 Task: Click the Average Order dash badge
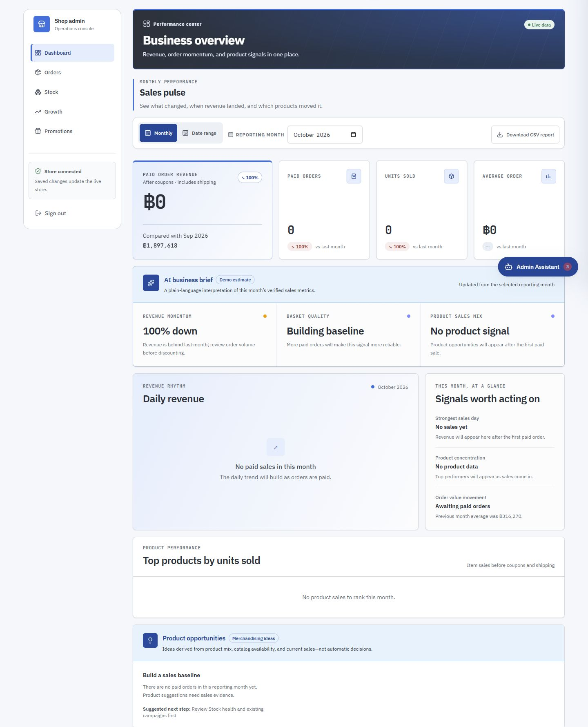pos(488,247)
